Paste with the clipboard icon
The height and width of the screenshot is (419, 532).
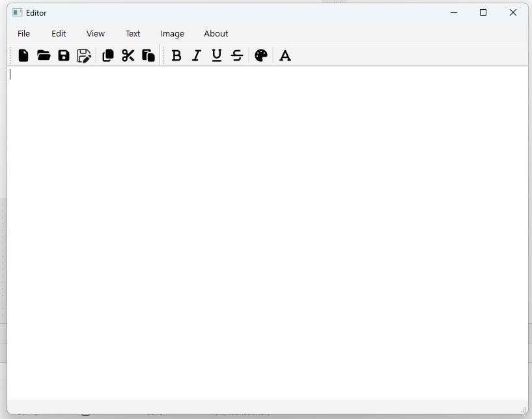pos(148,56)
